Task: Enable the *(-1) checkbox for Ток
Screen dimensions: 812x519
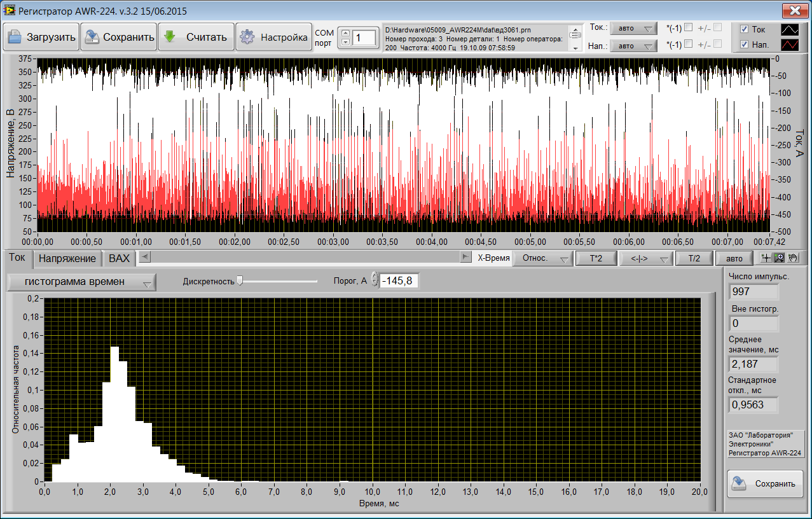Action: [x=688, y=27]
